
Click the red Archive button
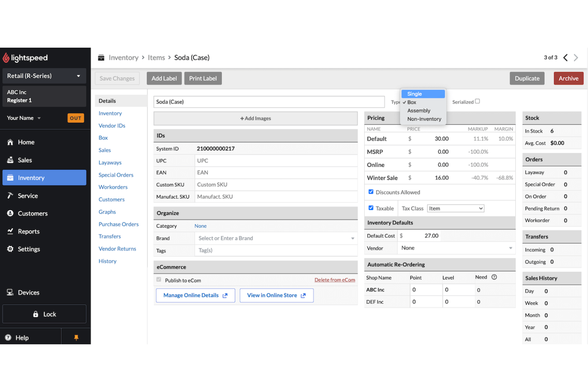tap(569, 79)
